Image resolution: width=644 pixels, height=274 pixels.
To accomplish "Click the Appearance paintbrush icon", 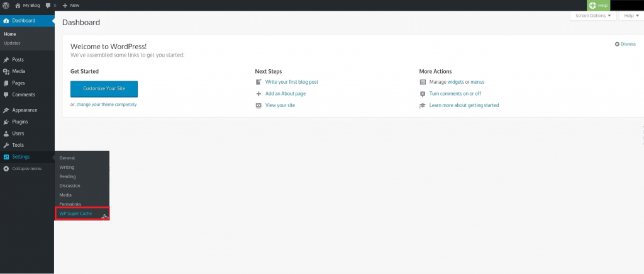I will 6,110.
